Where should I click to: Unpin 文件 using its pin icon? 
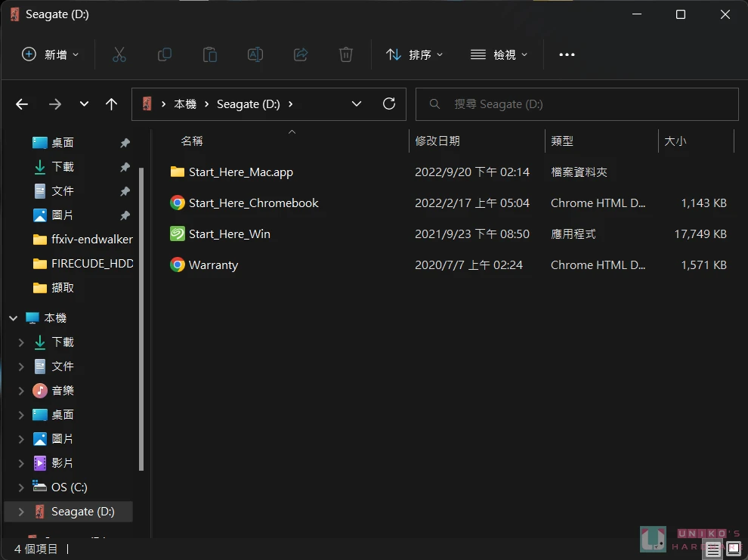tap(125, 191)
